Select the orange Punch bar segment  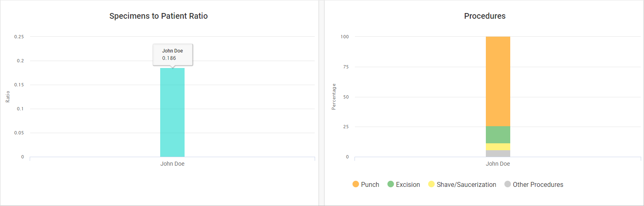click(498, 81)
